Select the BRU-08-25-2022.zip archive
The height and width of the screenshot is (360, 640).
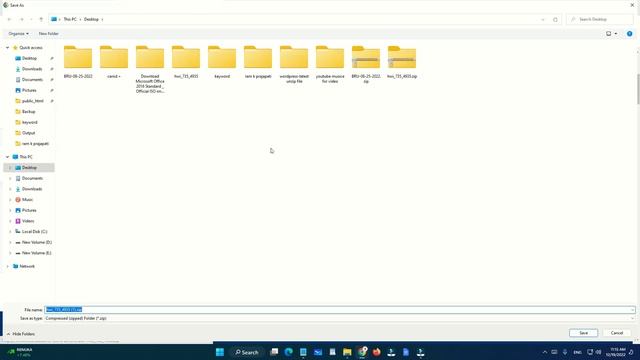click(366, 64)
